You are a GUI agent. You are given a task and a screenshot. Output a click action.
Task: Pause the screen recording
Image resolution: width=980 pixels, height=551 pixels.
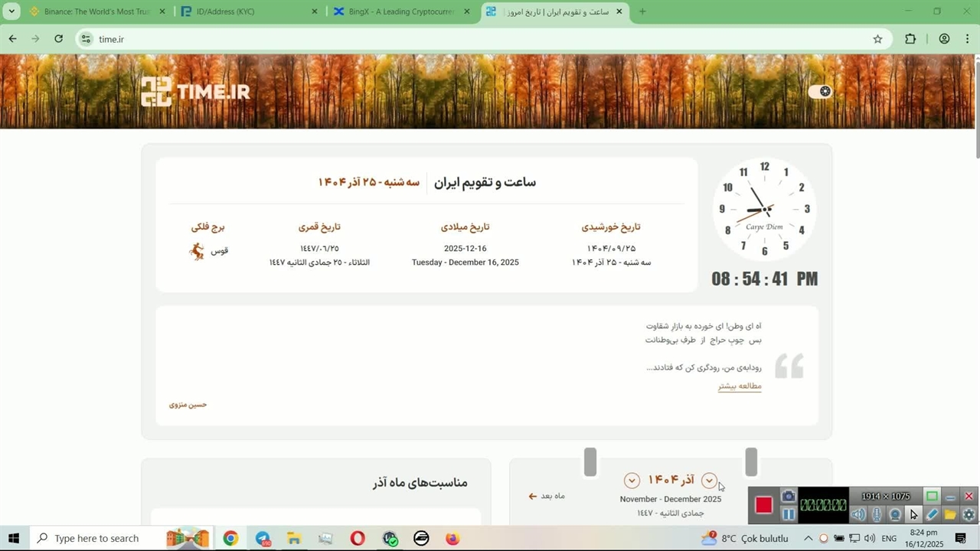tap(788, 514)
